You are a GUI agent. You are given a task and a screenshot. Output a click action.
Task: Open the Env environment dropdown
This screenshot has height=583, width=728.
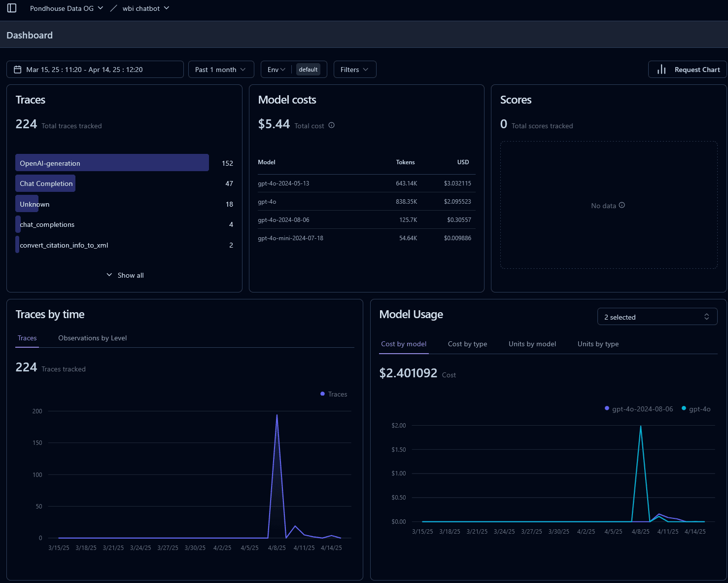pos(276,69)
